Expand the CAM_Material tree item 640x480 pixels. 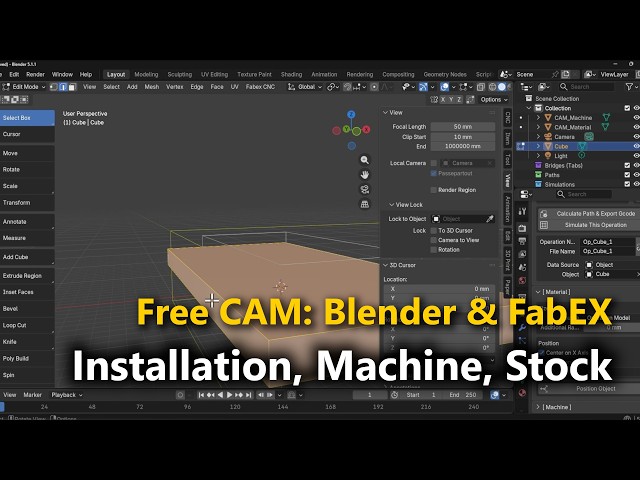(538, 127)
